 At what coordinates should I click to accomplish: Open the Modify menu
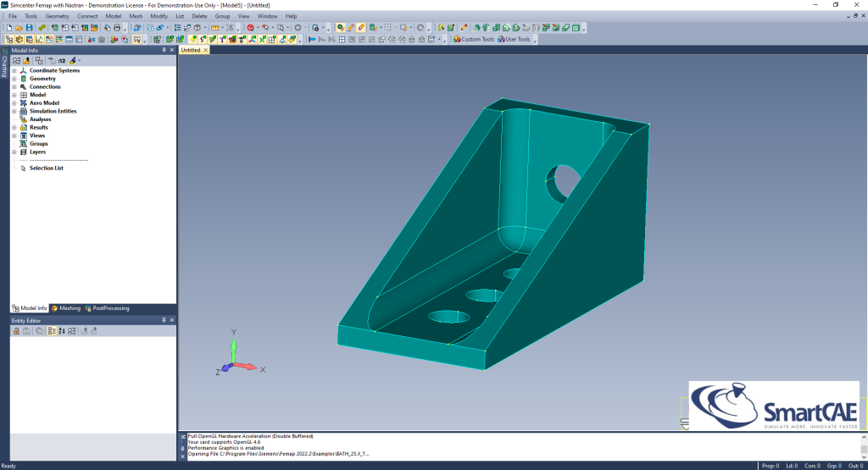(159, 16)
